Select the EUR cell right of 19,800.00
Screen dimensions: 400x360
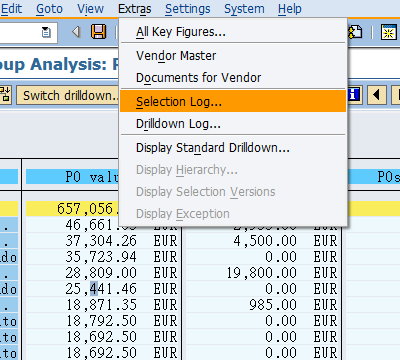[325, 273]
